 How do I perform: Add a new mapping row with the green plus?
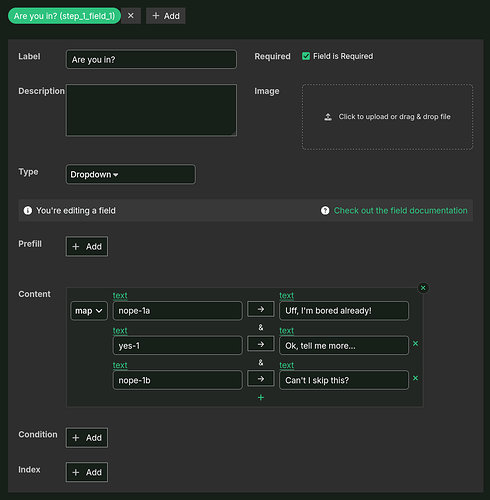(x=261, y=397)
